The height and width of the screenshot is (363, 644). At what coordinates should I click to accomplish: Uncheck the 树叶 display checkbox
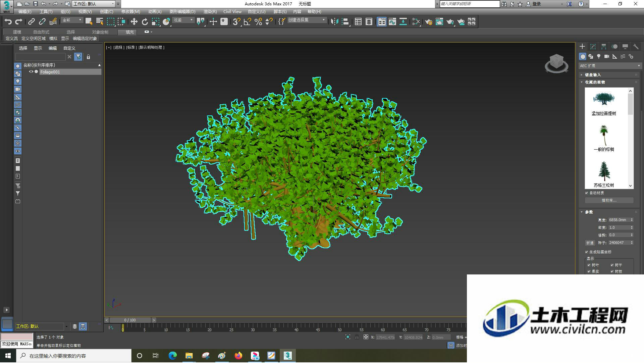[589, 265]
